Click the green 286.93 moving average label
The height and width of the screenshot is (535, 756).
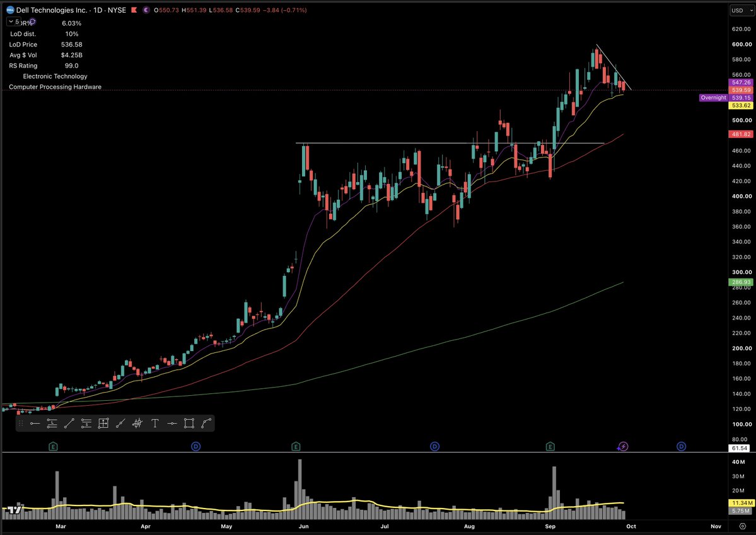tap(741, 282)
